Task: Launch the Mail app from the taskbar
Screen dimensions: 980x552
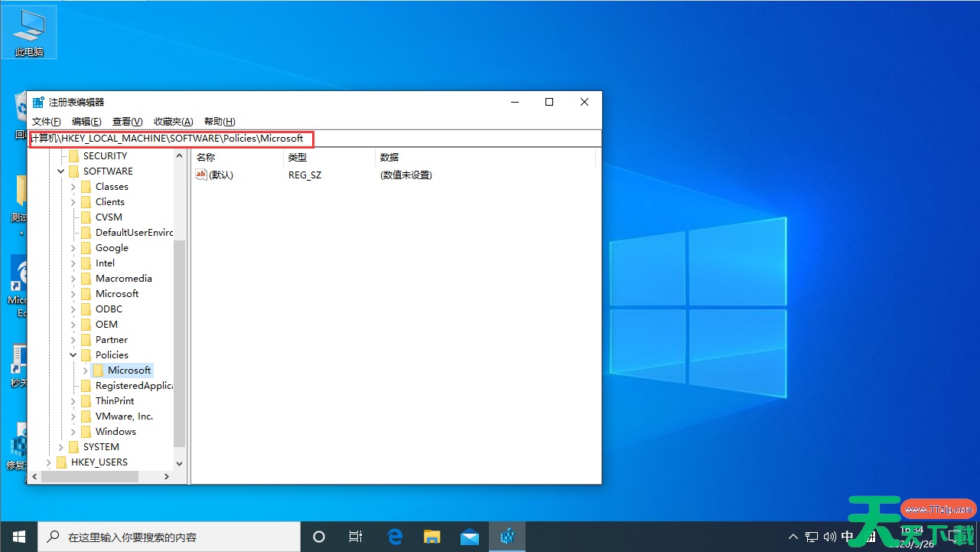Action: (470, 537)
